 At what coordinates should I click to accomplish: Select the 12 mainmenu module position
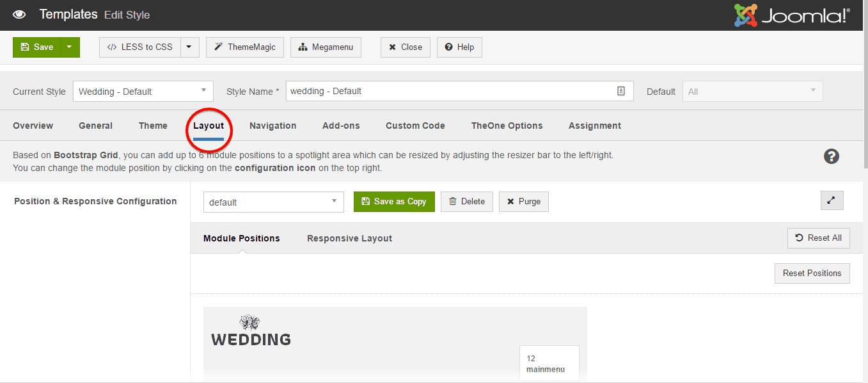[549, 362]
